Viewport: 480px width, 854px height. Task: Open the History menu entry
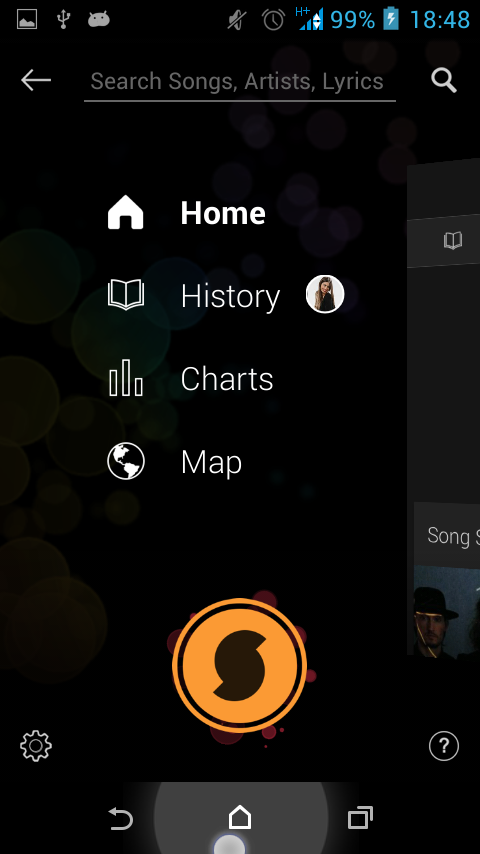(x=230, y=296)
